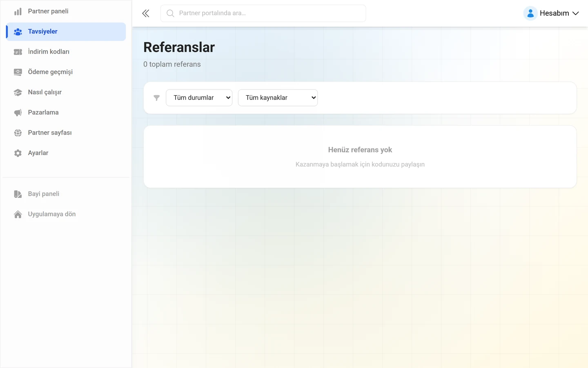Click the Uygulamaya dön home icon
Image resolution: width=588 pixels, height=368 pixels.
tap(18, 214)
